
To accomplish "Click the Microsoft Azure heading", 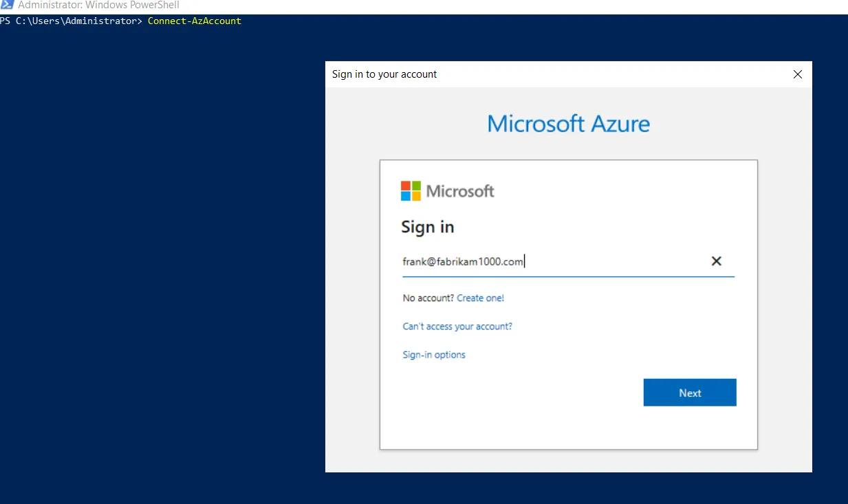I will click(568, 124).
